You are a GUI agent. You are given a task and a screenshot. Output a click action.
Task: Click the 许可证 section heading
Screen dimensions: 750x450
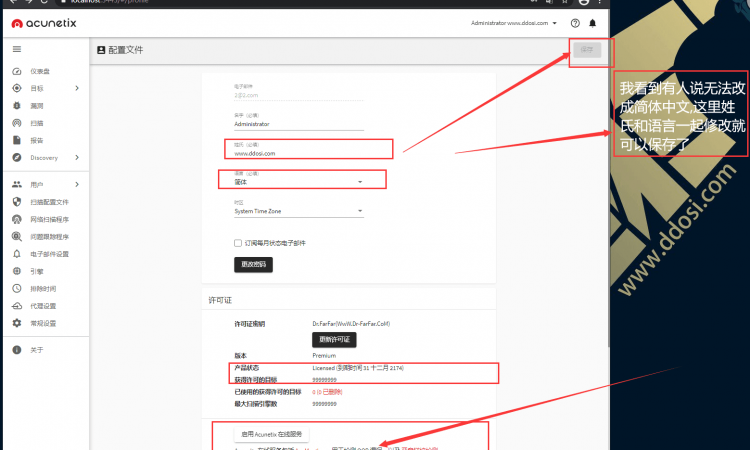(220, 300)
